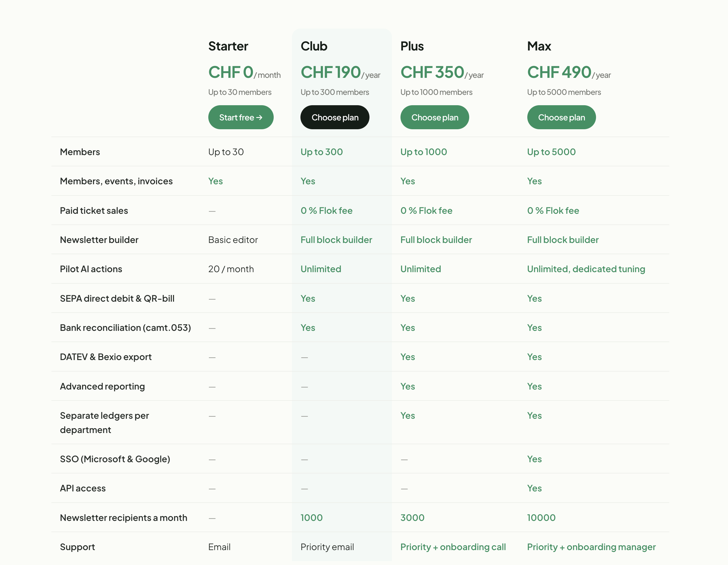Click 'Bank reconciliation (camt.053)' label
Image resolution: width=728 pixels, height=565 pixels.
pyautogui.click(x=125, y=328)
